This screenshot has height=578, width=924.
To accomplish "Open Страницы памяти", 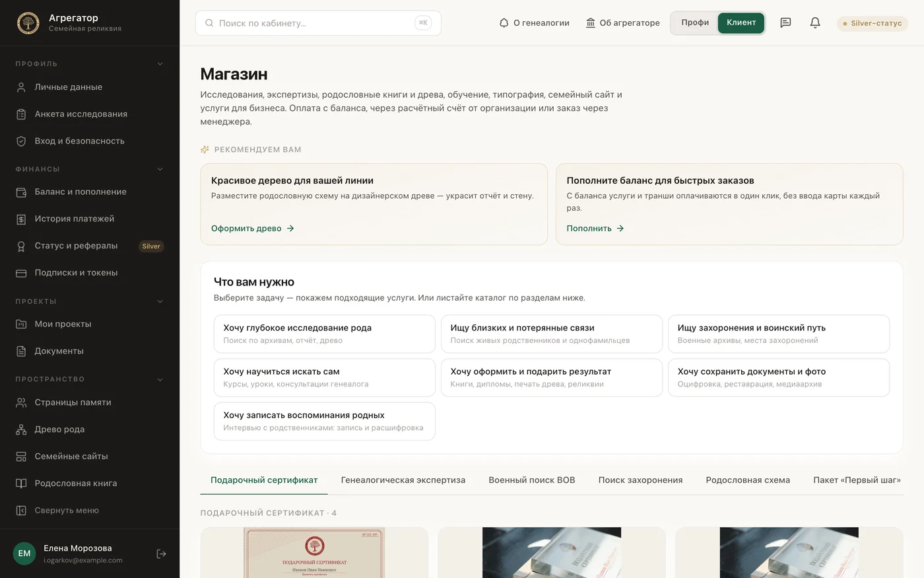I will [x=90, y=402].
